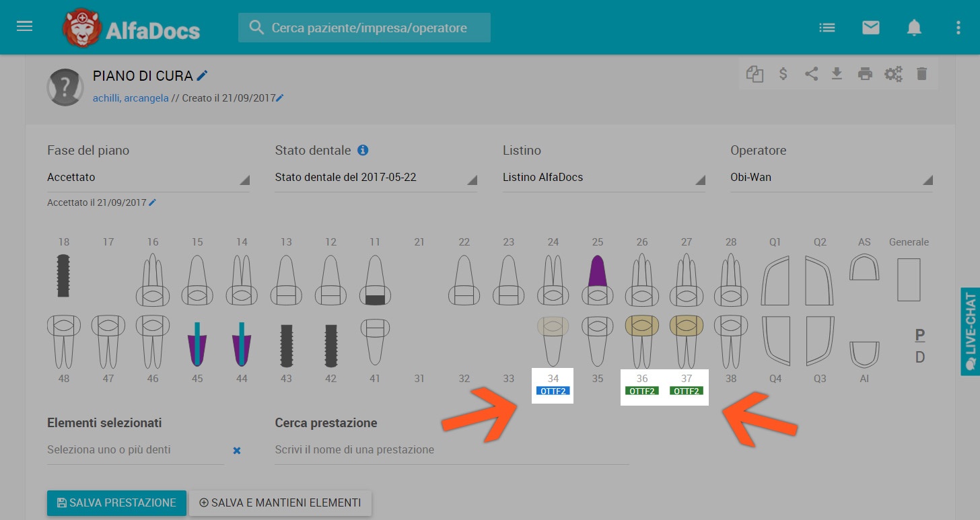Click the blue OTTF2 tag under tooth 34
The width and height of the screenshot is (980, 520).
[553, 391]
